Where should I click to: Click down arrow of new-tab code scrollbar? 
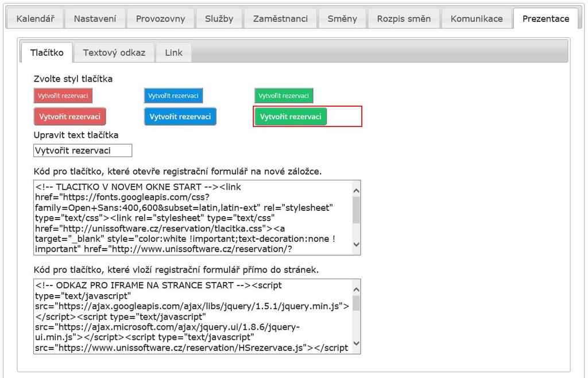(x=357, y=244)
